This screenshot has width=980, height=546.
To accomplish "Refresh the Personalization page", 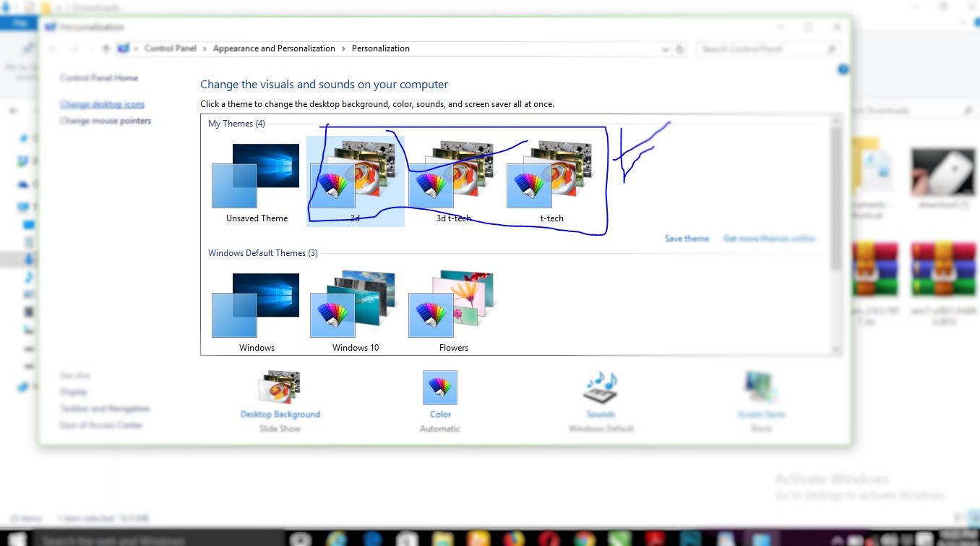I will (680, 49).
